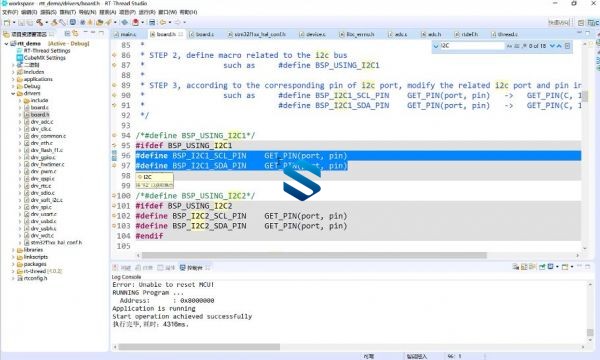This screenshot has width=600, height=360.
Task: Open the back navigation dropdown arrow
Action: coord(170,23)
